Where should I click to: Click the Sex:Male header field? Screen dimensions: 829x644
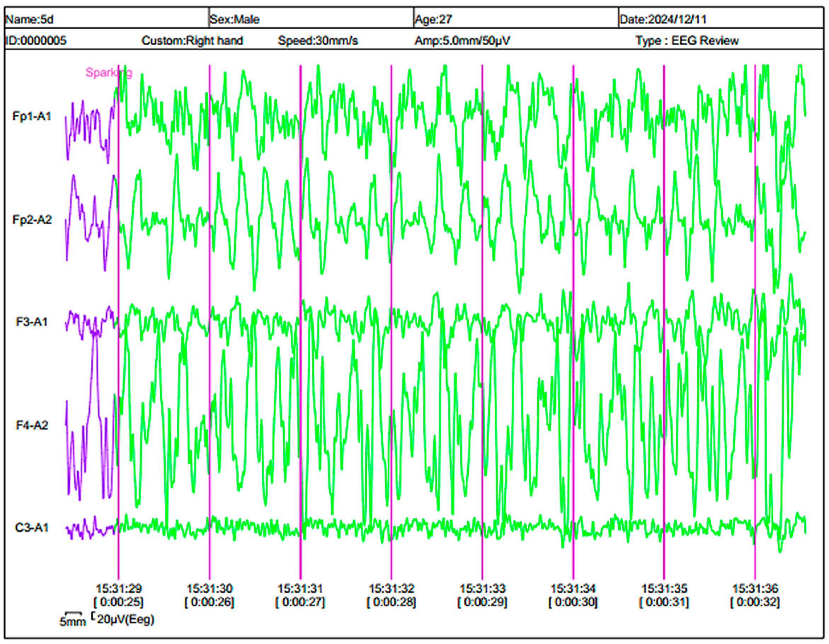[x=235, y=19]
